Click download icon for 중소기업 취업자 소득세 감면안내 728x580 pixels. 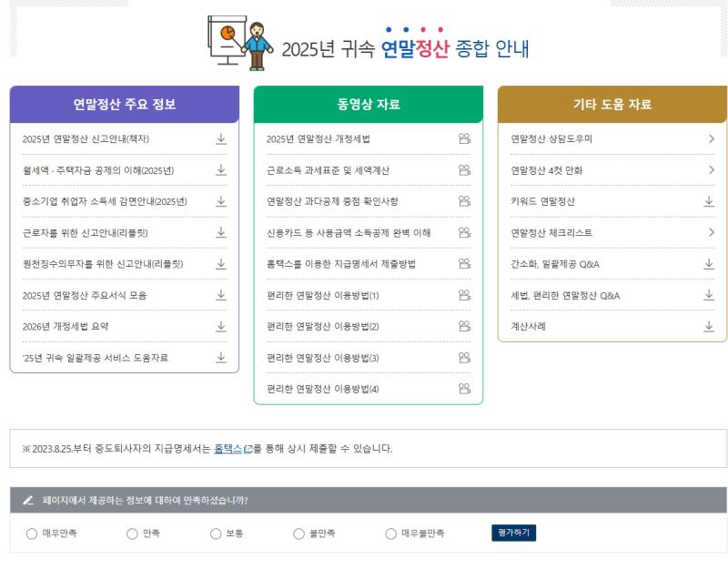221,201
